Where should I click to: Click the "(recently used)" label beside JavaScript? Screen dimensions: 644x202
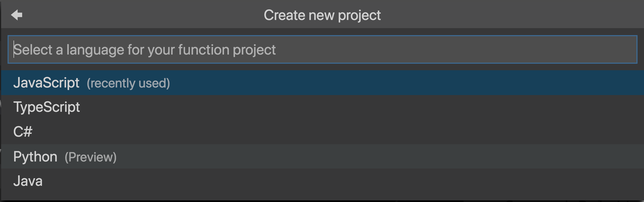(128, 83)
